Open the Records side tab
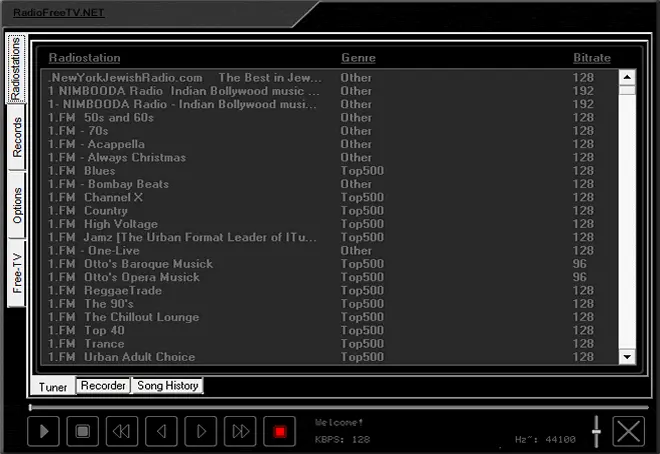 pyautogui.click(x=17, y=137)
